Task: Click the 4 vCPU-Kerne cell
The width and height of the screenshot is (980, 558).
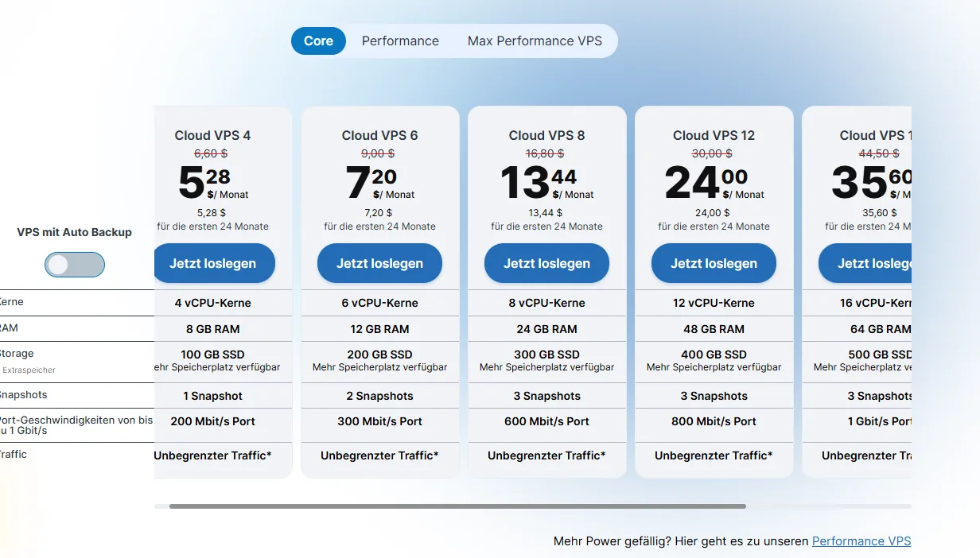Action: [212, 303]
